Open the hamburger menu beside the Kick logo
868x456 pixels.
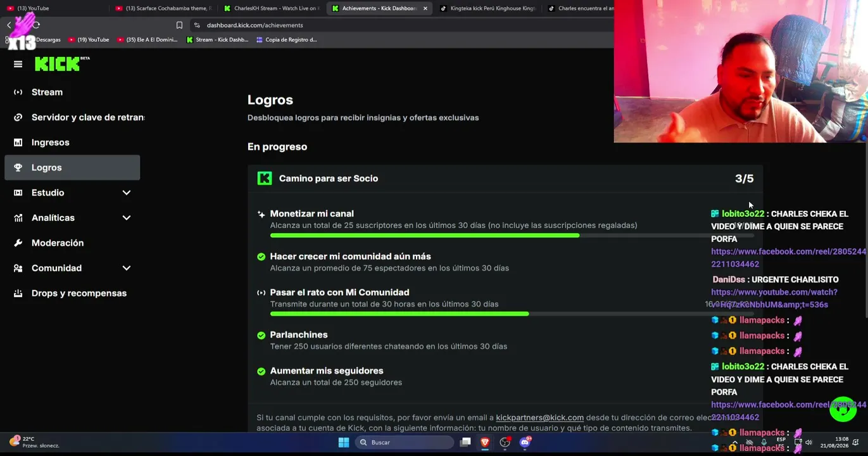pos(18,64)
